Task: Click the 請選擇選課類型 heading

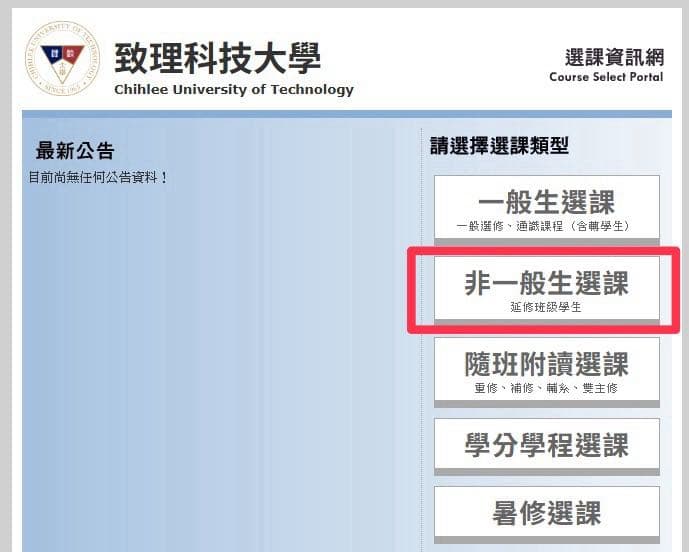Action: [x=499, y=146]
